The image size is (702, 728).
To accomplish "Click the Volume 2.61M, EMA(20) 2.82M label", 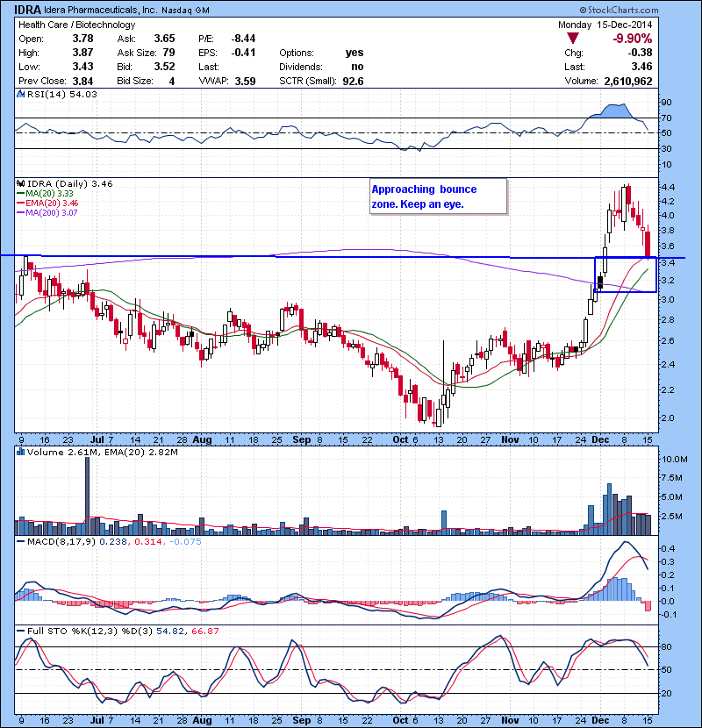I will click(102, 452).
